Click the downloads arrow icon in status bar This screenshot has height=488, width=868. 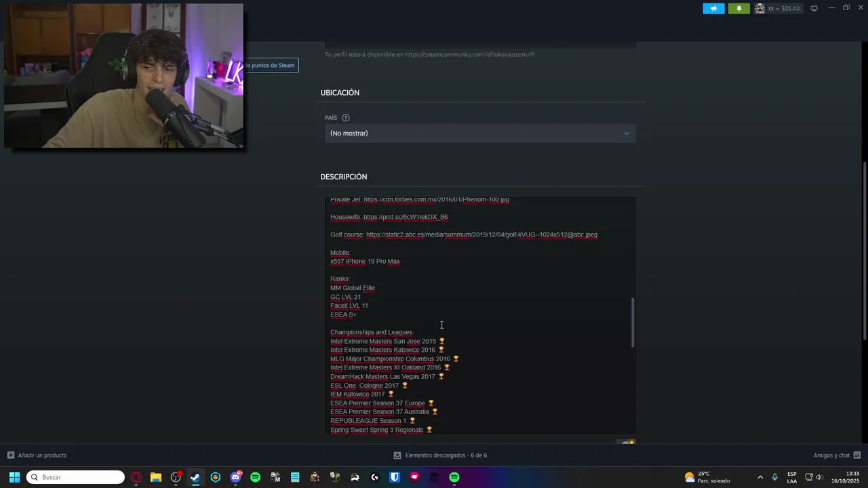[x=398, y=455]
